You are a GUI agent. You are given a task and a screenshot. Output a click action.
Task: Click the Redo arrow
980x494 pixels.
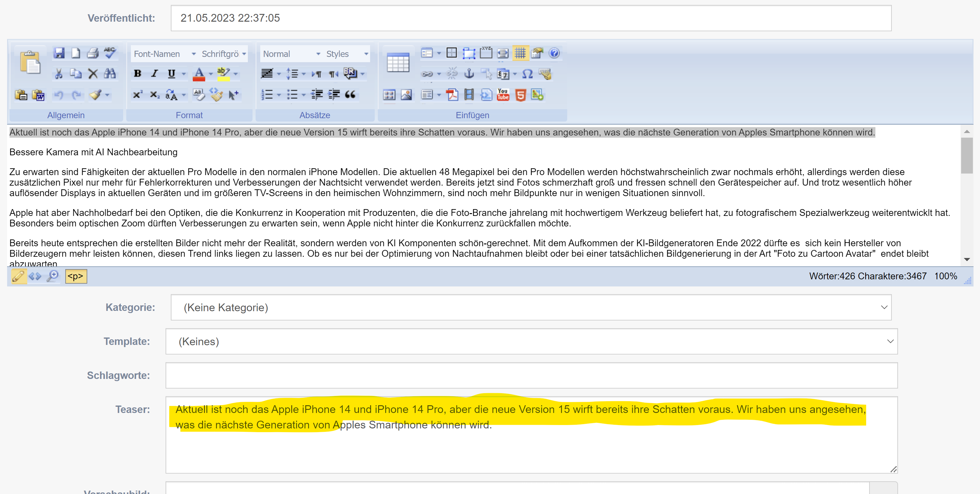click(76, 95)
